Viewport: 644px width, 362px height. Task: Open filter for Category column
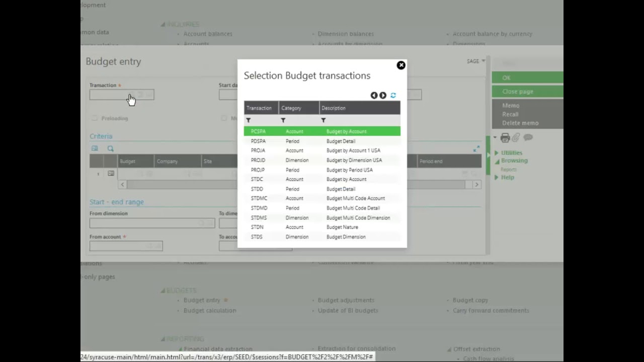283,120
